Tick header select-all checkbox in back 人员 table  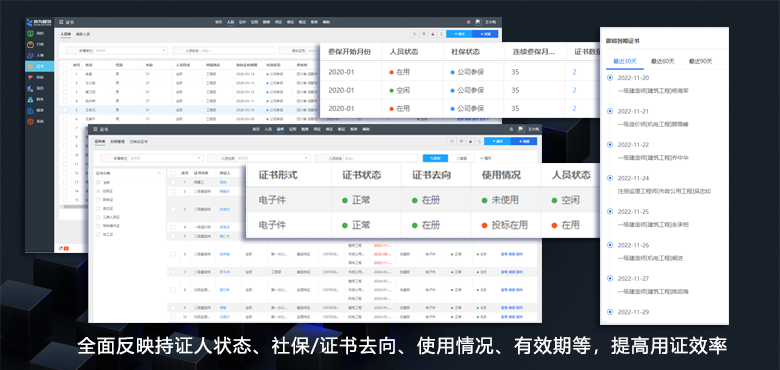[65, 65]
